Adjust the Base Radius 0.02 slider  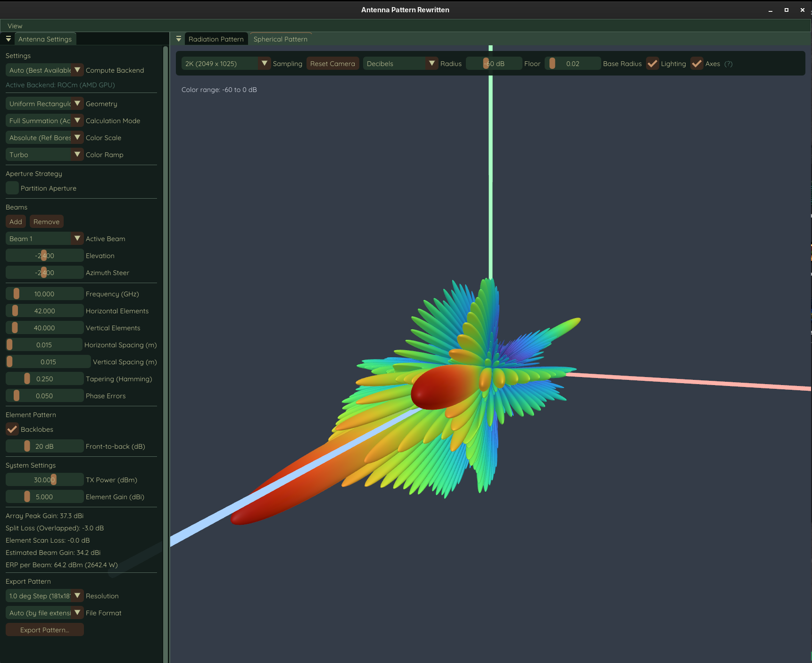[572, 63]
